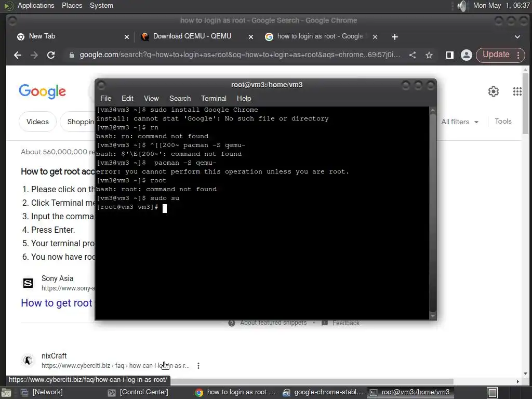Open the terminal Search menu
532x399 pixels.
tap(180, 98)
